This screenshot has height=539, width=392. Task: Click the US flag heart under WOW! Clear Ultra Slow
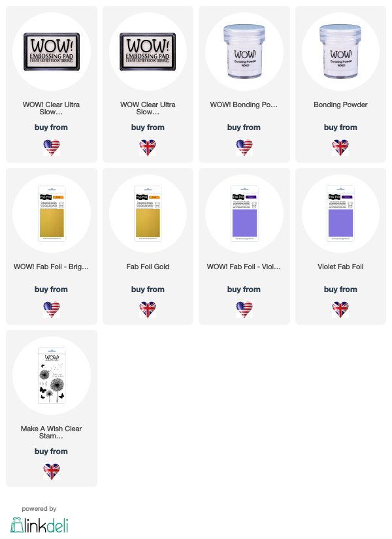52,148
